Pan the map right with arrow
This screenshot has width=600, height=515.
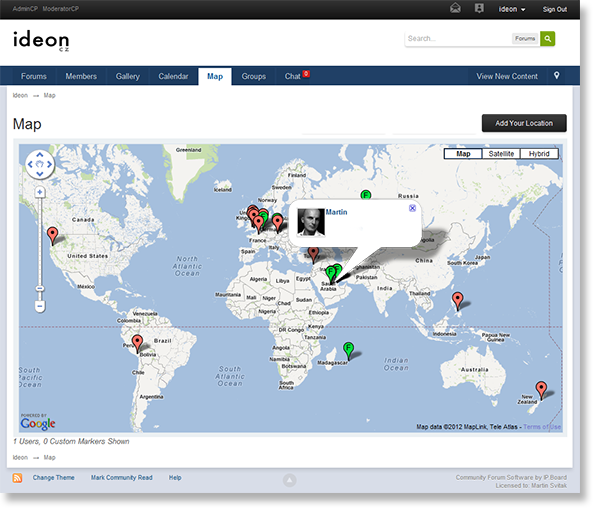coord(49,165)
